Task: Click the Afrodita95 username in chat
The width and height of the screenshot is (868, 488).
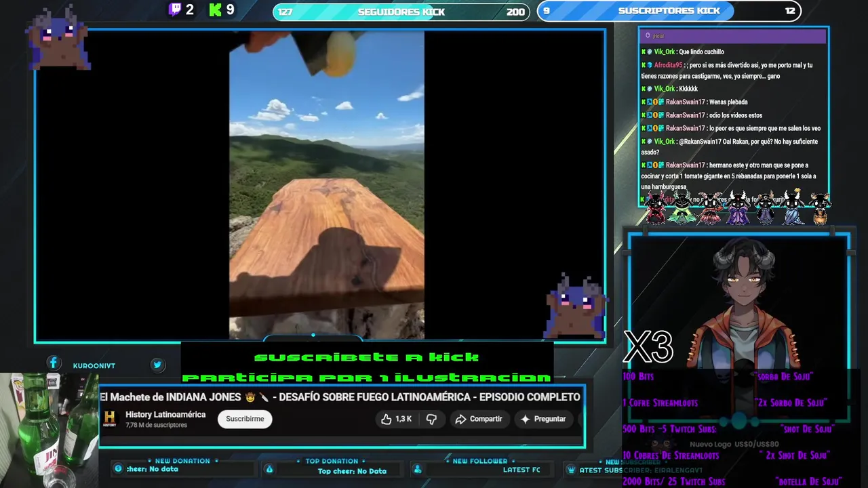Action: tap(669, 66)
